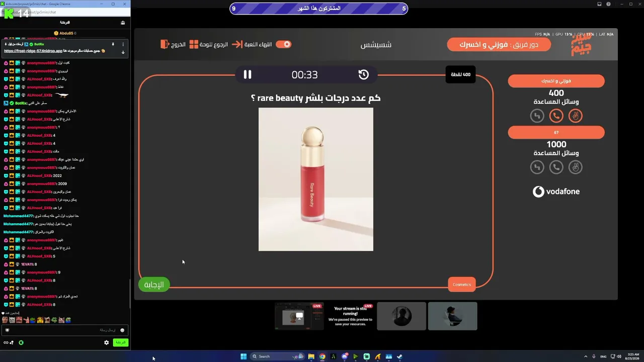Use the phone-call lifeline for 400-score team
644x362 pixels.
point(556,116)
